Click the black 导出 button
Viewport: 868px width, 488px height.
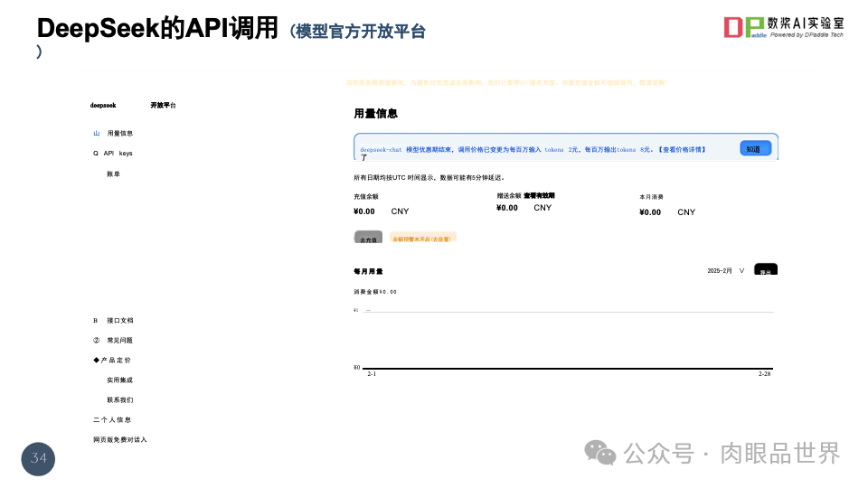766,269
